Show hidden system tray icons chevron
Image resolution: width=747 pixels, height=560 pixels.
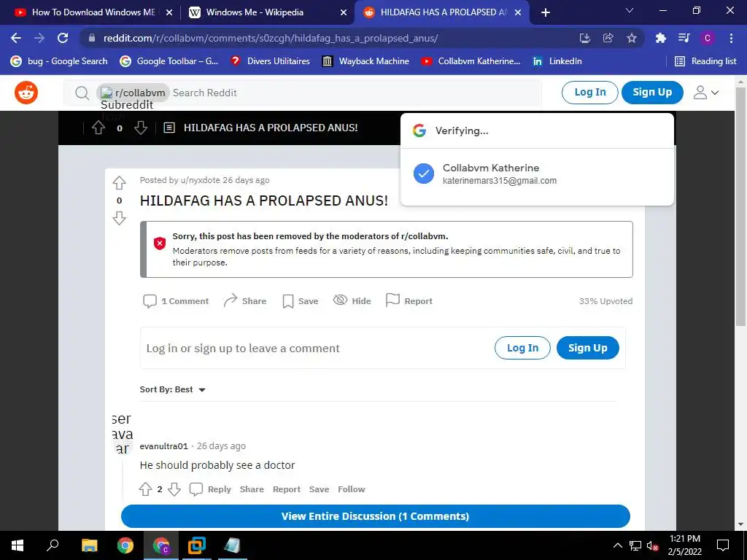click(617, 545)
